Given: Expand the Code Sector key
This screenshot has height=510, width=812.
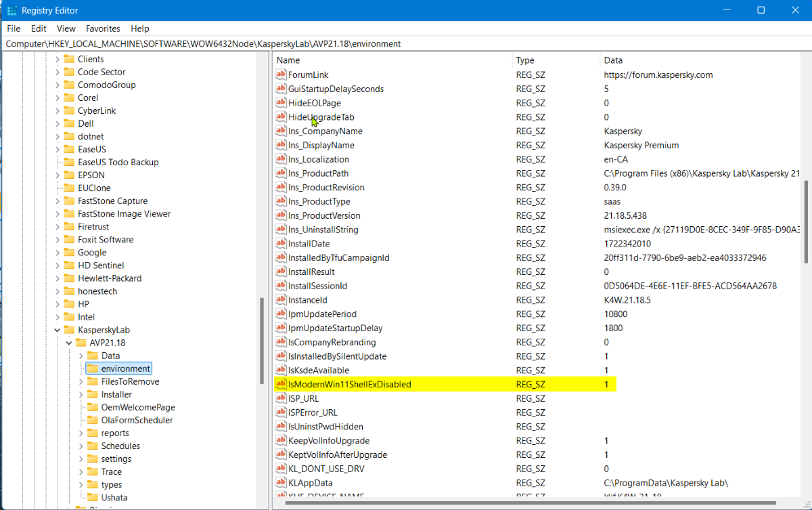Looking at the screenshot, I should click(x=57, y=72).
